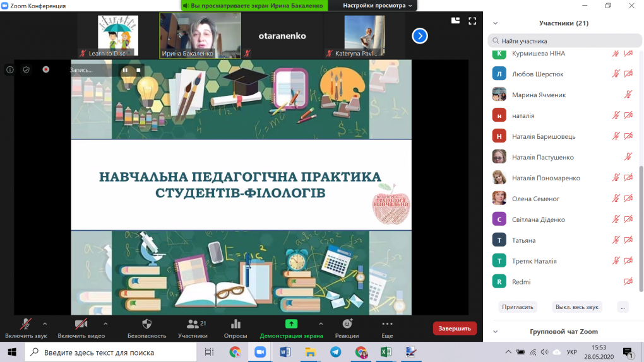This screenshot has height=362, width=644.
Task: Open screen share options arrow
Action: pos(321,324)
